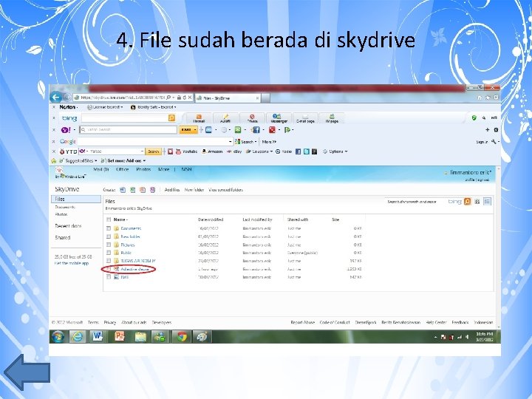Screen dimensions: 532x399
Task: Click the orange search button in SkyDrive search
Action: pos(467,202)
